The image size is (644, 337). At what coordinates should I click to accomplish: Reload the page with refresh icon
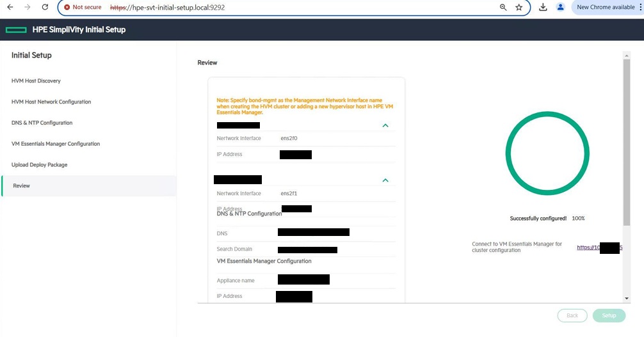[x=45, y=7]
